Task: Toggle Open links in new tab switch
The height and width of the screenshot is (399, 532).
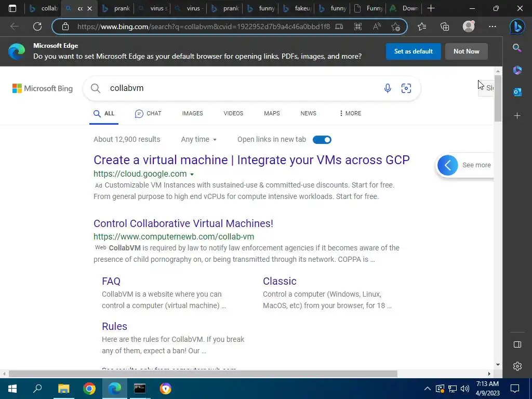Action: [322, 139]
